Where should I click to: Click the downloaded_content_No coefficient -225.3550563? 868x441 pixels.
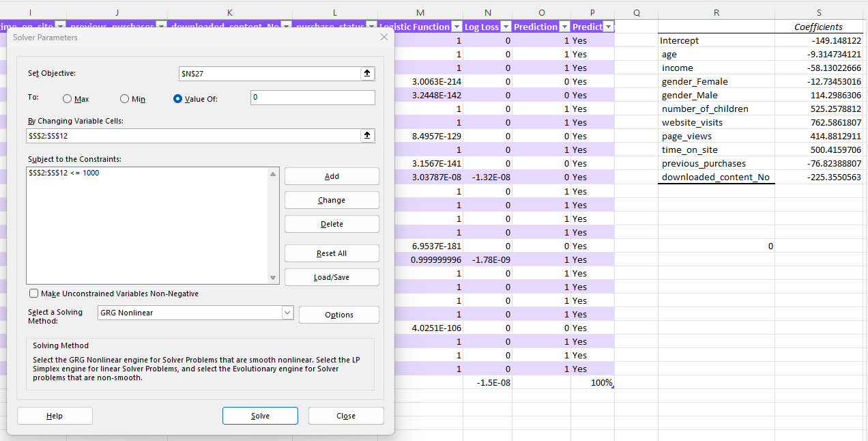pyautogui.click(x=819, y=177)
